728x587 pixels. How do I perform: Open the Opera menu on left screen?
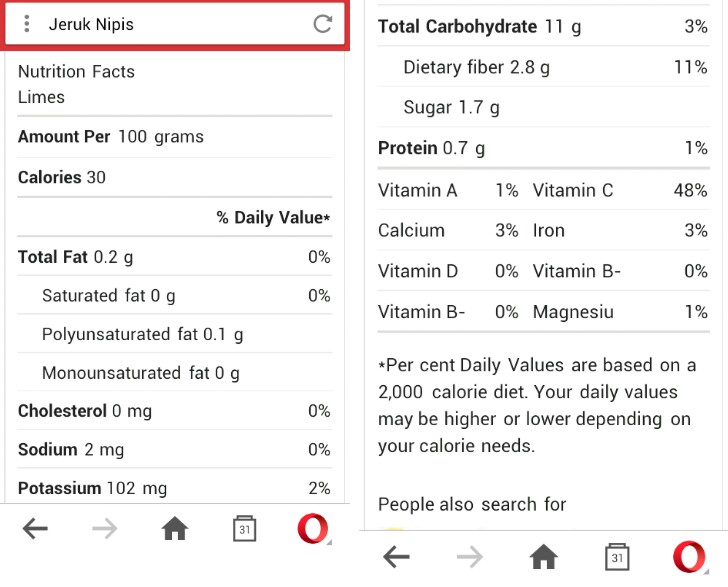click(x=313, y=528)
